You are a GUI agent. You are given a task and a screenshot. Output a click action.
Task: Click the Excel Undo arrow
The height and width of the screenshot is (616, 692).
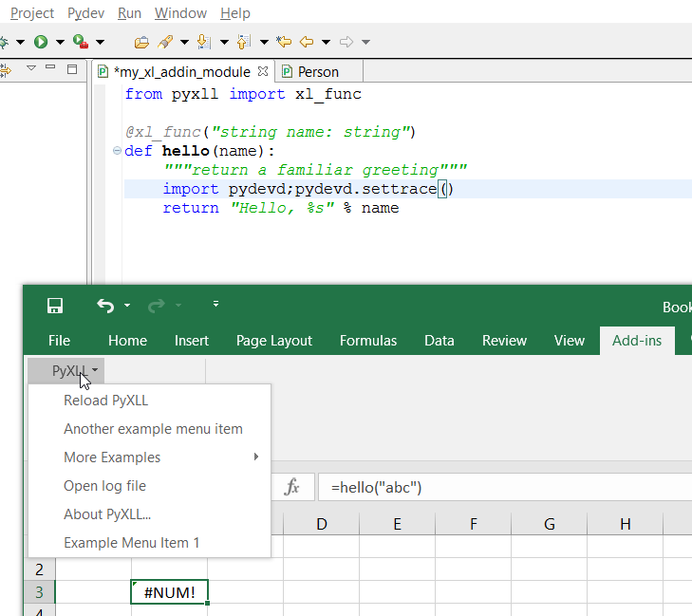tap(104, 306)
